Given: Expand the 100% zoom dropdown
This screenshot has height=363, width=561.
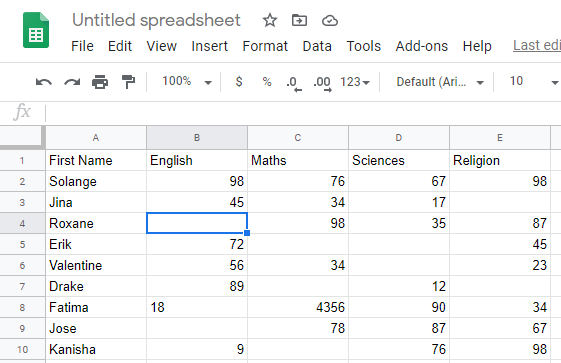Looking at the screenshot, I should click(x=187, y=82).
